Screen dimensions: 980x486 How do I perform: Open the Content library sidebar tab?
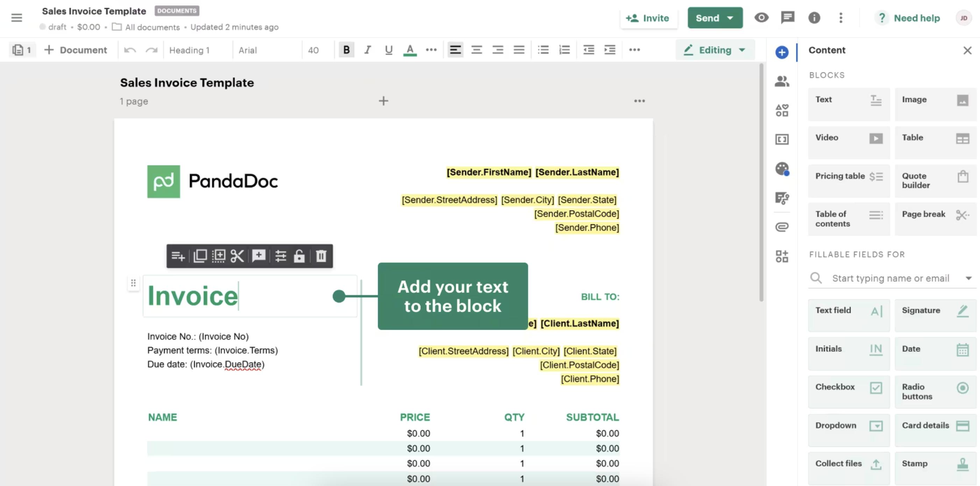781,110
